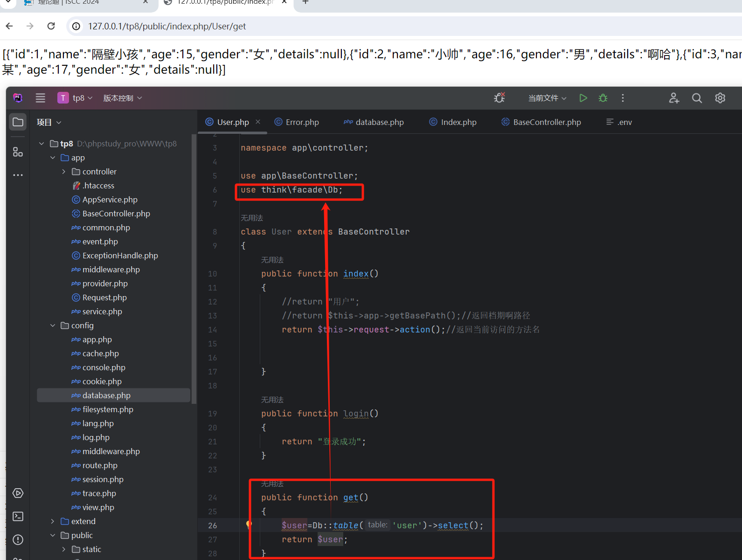Open session.php in config folder
The height and width of the screenshot is (560, 742).
pyautogui.click(x=97, y=479)
